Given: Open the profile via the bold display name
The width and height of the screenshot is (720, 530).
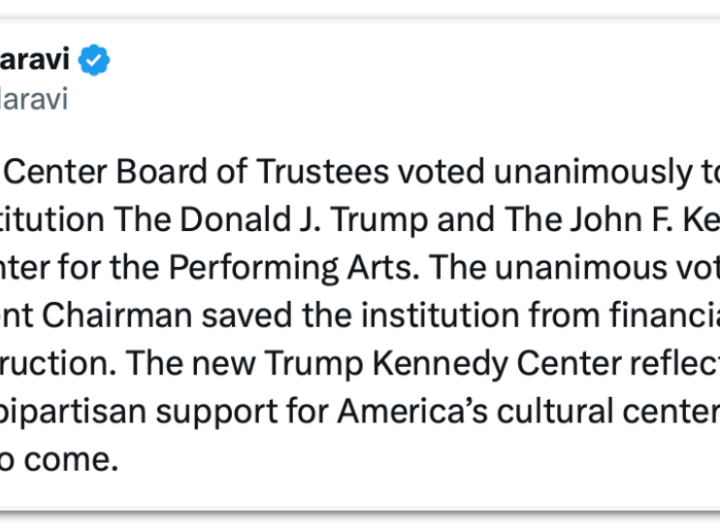Looking at the screenshot, I should (x=35, y=61).
